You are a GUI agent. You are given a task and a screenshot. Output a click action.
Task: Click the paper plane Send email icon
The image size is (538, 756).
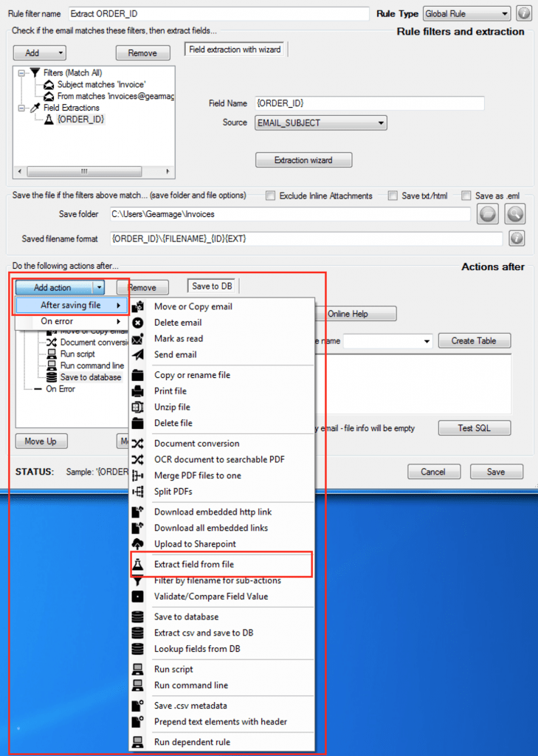(x=137, y=354)
